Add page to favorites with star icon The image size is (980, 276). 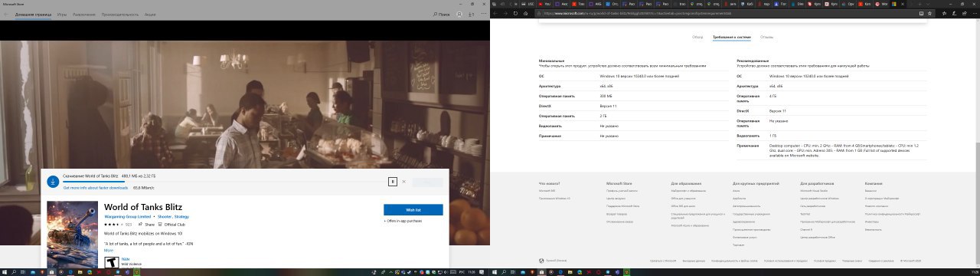point(929,13)
